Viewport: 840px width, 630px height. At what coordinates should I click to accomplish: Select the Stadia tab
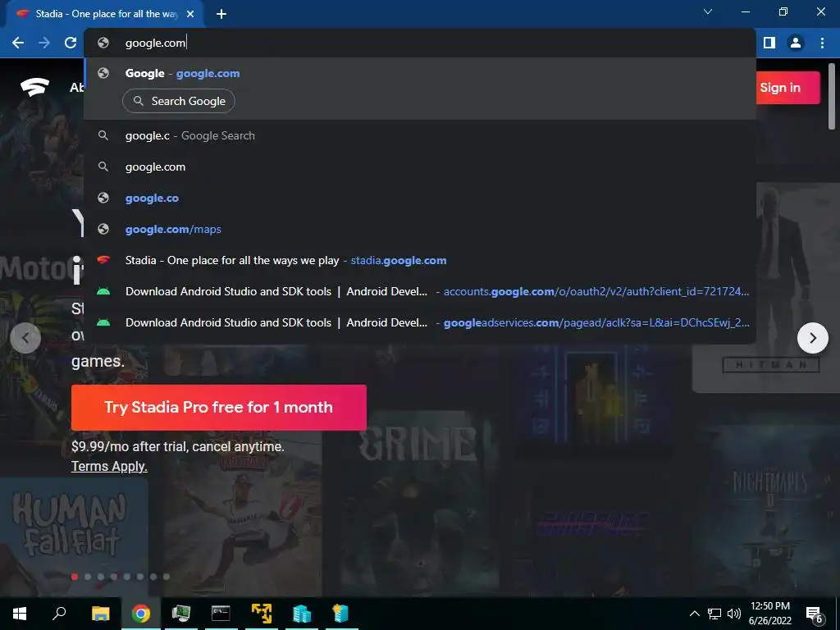pos(106,14)
